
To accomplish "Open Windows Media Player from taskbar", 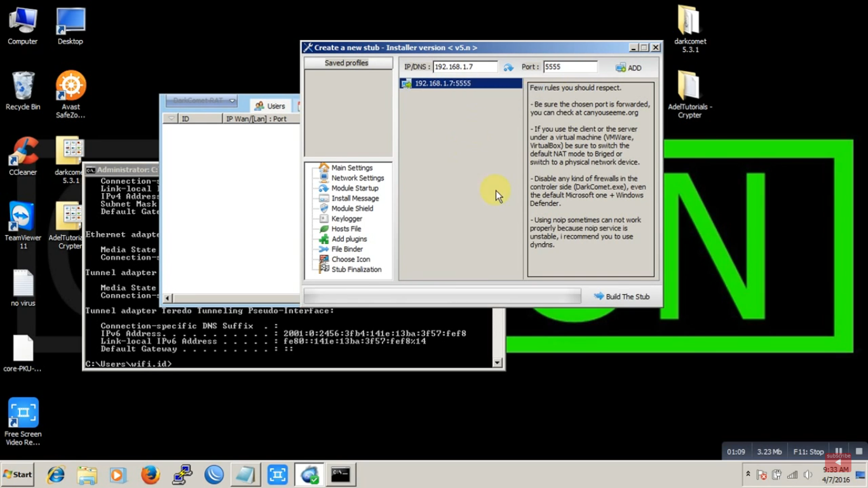I will [x=118, y=475].
